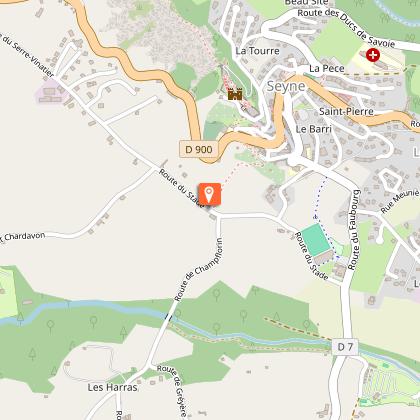This screenshot has width=420, height=420.
Task: Click the Le Barri label
Action: [x=314, y=129]
